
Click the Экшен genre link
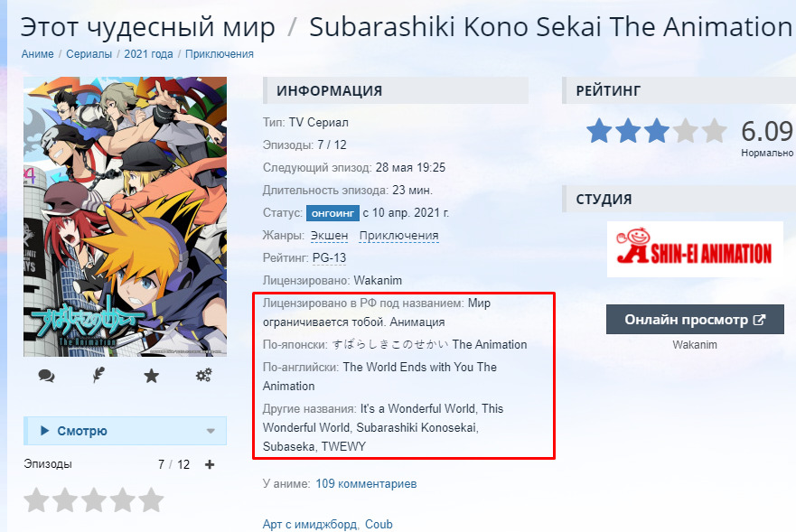[330, 236]
